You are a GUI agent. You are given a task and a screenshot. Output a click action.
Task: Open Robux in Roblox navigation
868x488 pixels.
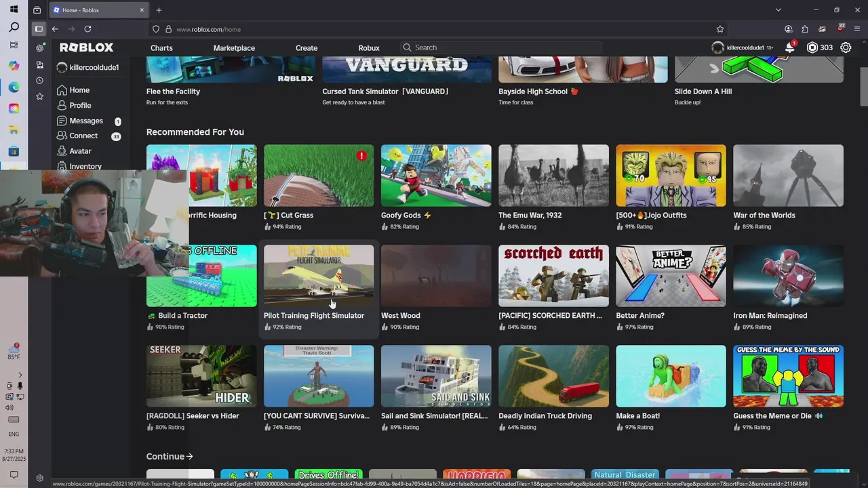click(369, 48)
